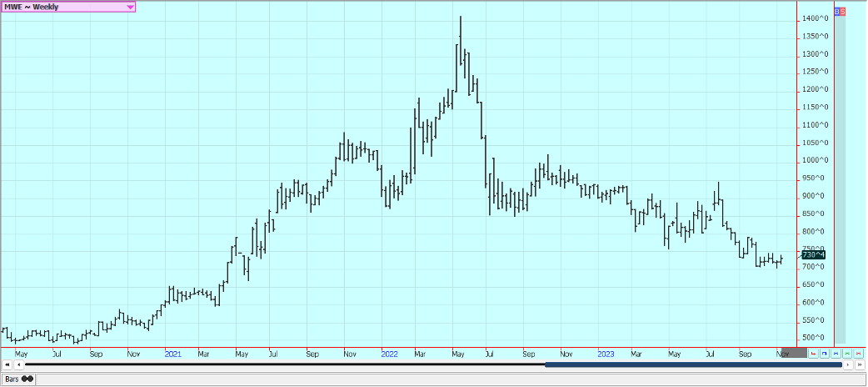Click the red arrow chart tool icon
The image size is (868, 387).
pos(813,354)
